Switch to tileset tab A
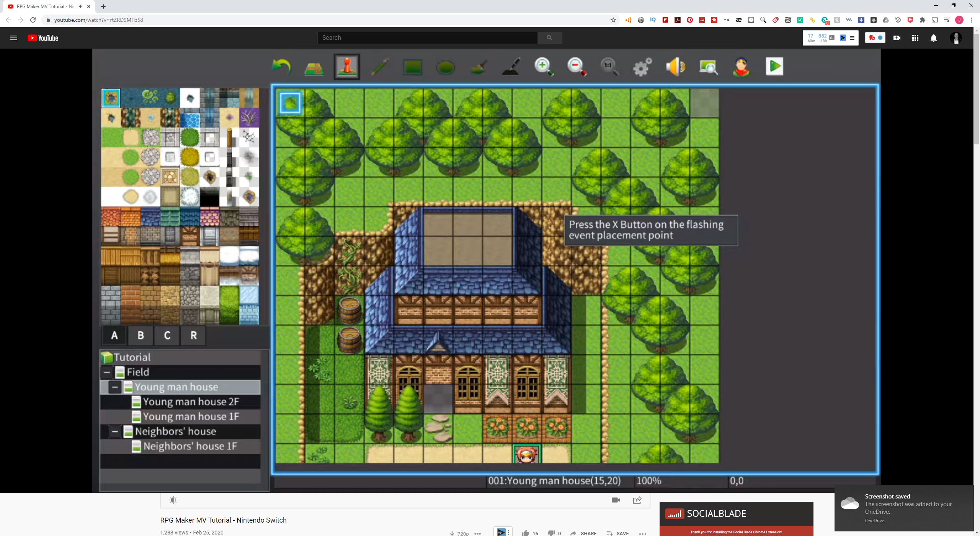980x536 pixels. tap(114, 335)
